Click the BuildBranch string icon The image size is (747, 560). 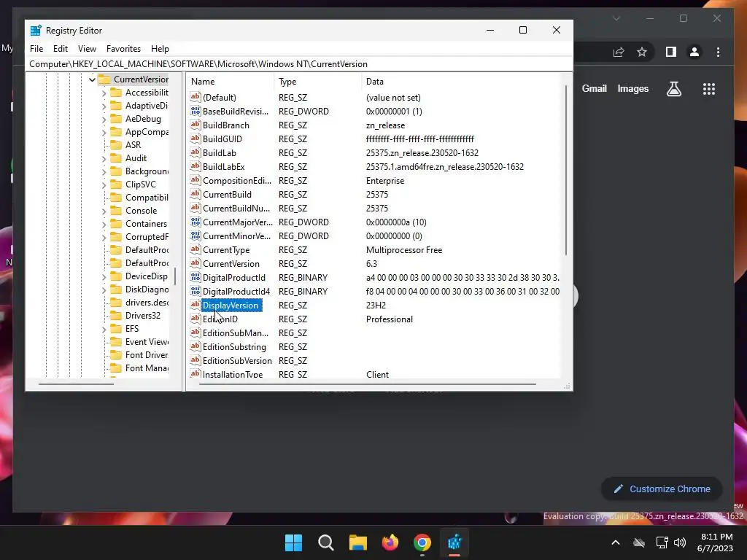pyautogui.click(x=196, y=125)
